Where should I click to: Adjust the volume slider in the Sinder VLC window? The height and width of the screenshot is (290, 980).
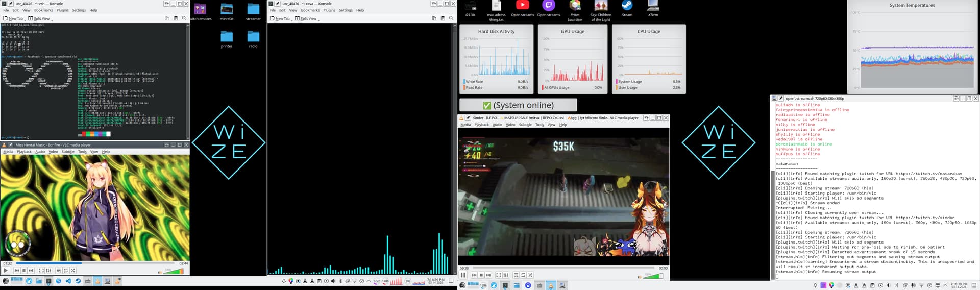653,276
